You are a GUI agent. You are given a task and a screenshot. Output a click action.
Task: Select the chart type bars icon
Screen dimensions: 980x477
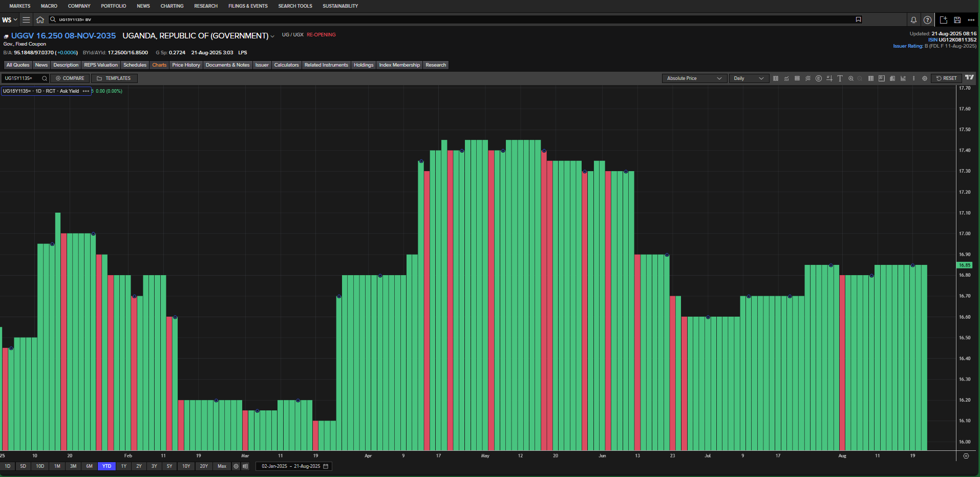point(776,78)
